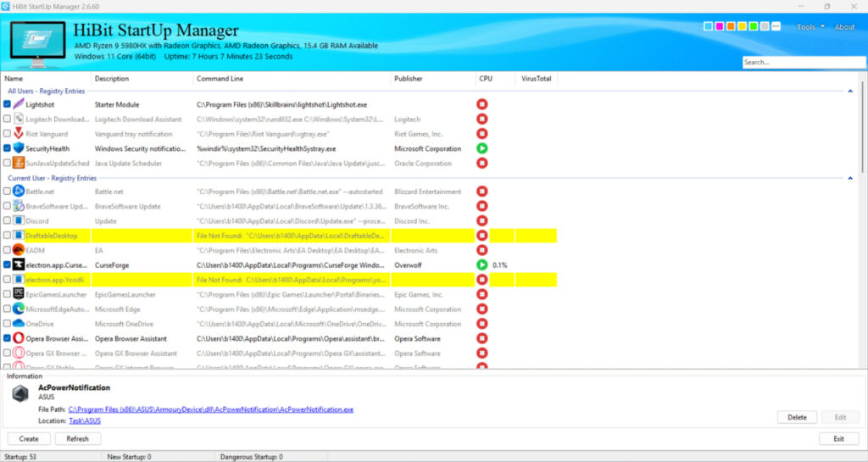The image size is (868, 462).
Task: Sort by the VirusTotal column header
Action: (537, 79)
